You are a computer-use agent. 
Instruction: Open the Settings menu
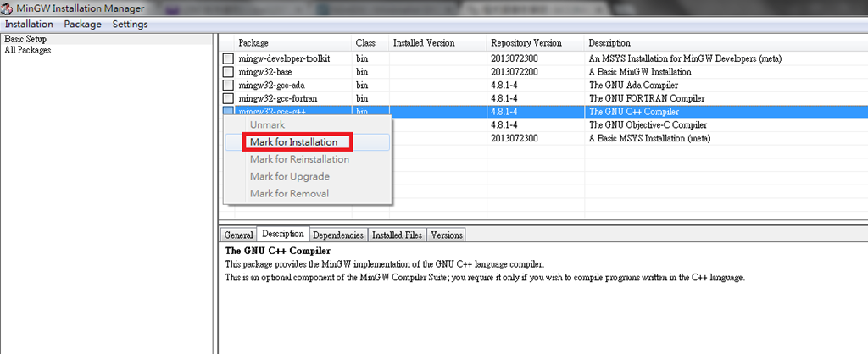130,25
